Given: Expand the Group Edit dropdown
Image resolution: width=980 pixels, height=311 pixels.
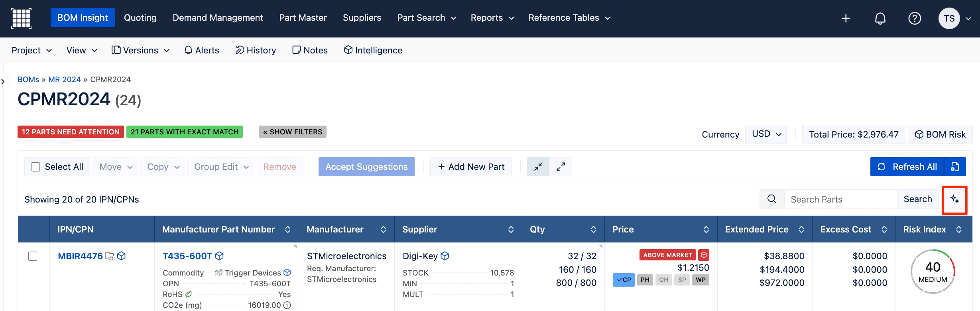Looking at the screenshot, I should [x=221, y=167].
